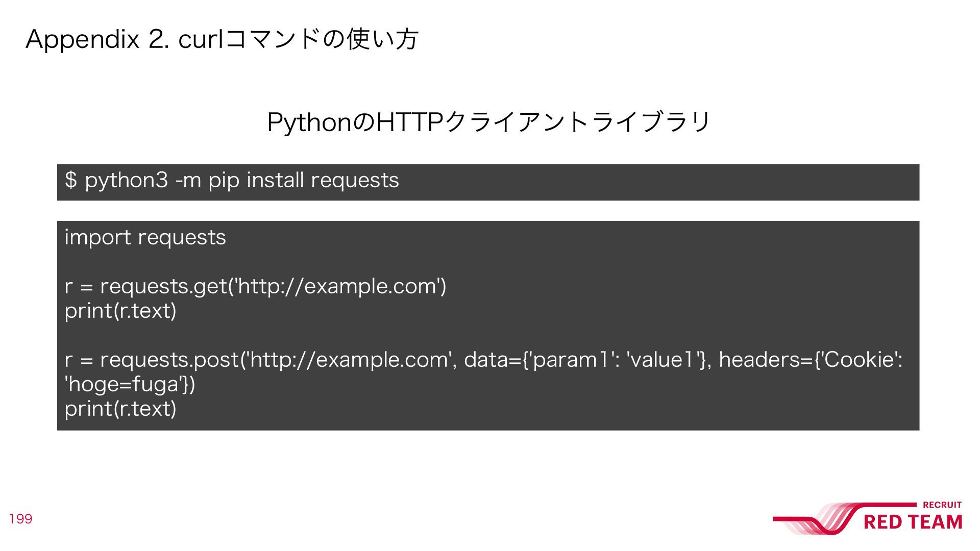980x551 pixels.
Task: Click the RECRUIT word above logo
Action: [942, 505]
